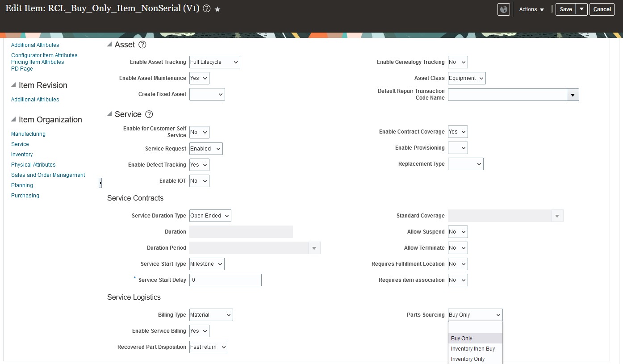Open the Enable IOT dropdown
The width and height of the screenshot is (623, 364).
point(199,181)
